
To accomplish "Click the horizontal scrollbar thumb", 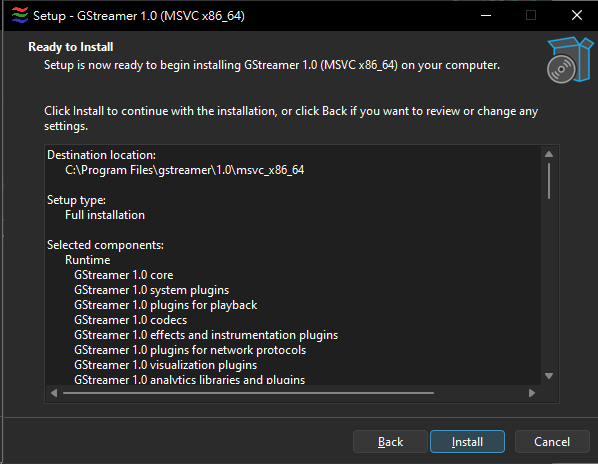I will pyautogui.click(x=248, y=393).
